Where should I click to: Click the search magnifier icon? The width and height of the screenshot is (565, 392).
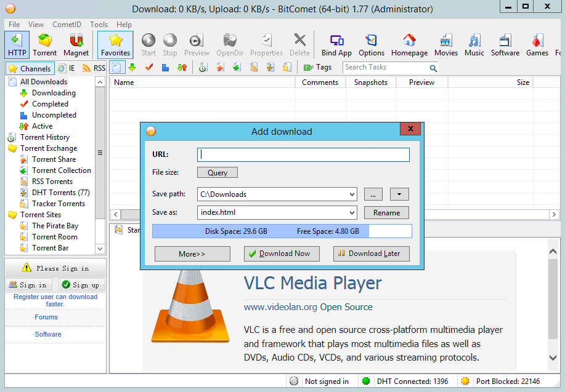coord(433,68)
